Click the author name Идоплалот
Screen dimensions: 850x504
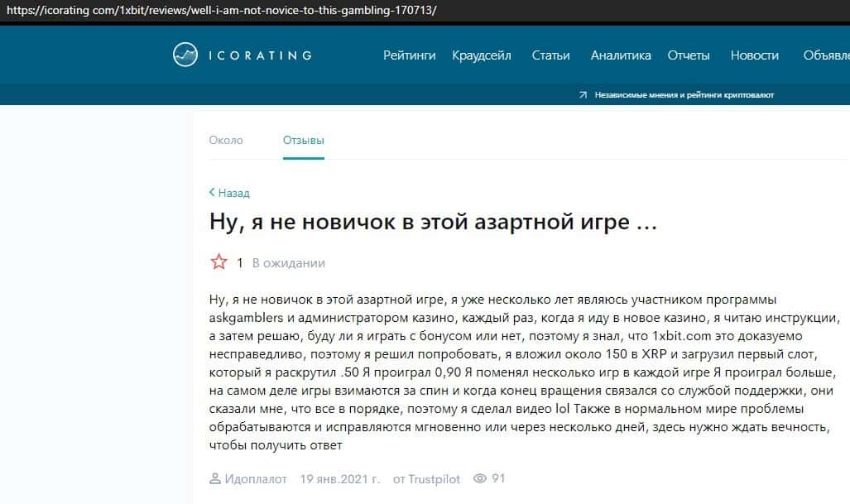(256, 479)
